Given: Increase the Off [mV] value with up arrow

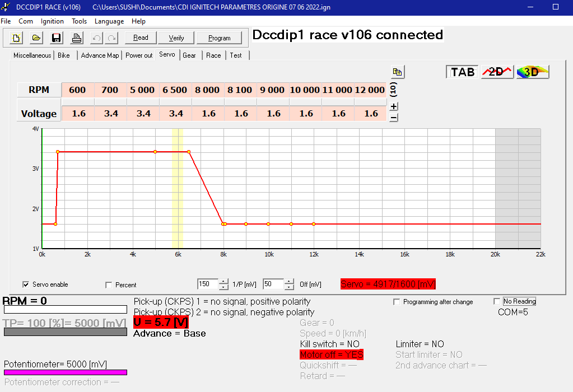Looking at the screenshot, I should (289, 282).
